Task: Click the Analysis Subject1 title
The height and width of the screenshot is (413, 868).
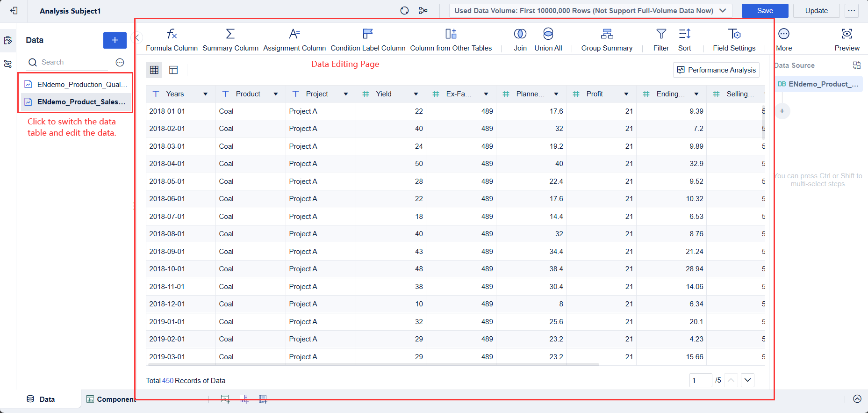Action: tap(70, 11)
